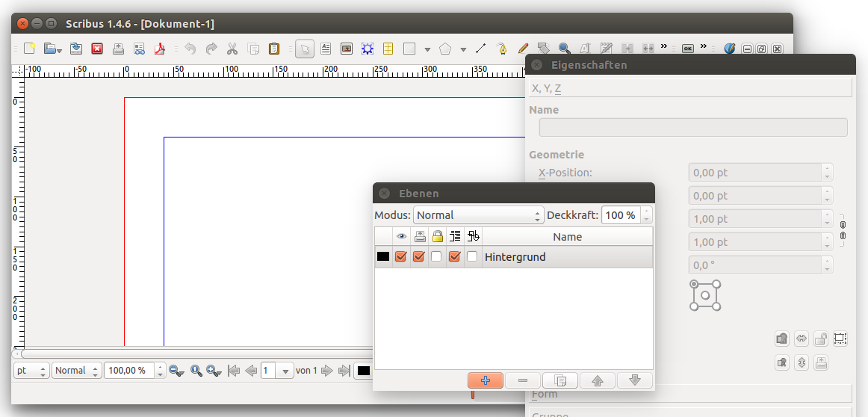
Task: Select the Freehand Line pencil tool
Action: [x=523, y=49]
